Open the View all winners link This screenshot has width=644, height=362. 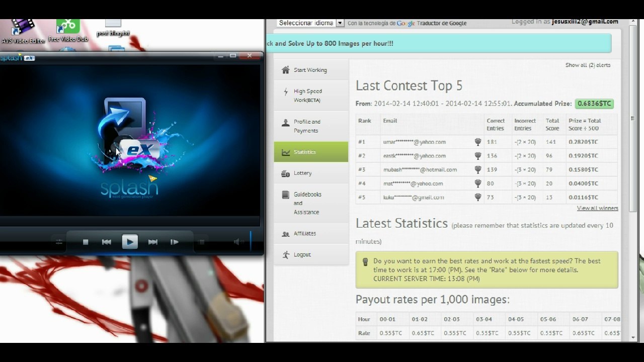tap(597, 208)
